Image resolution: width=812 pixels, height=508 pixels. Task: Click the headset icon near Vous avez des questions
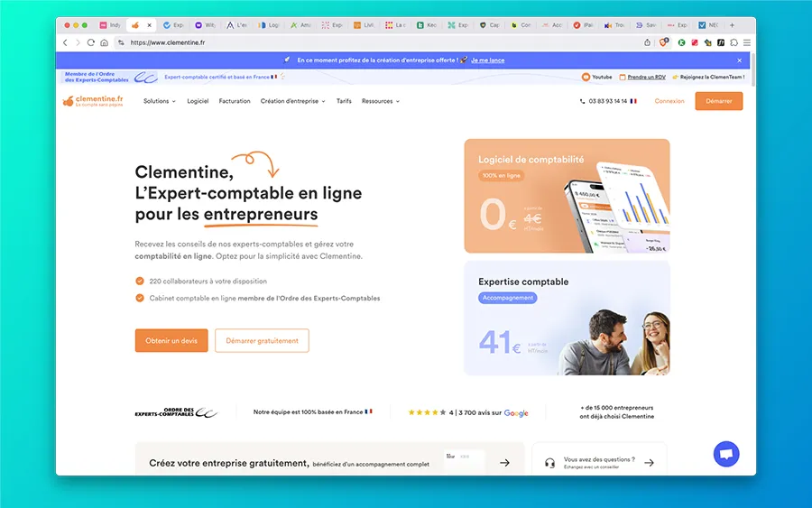click(x=550, y=462)
